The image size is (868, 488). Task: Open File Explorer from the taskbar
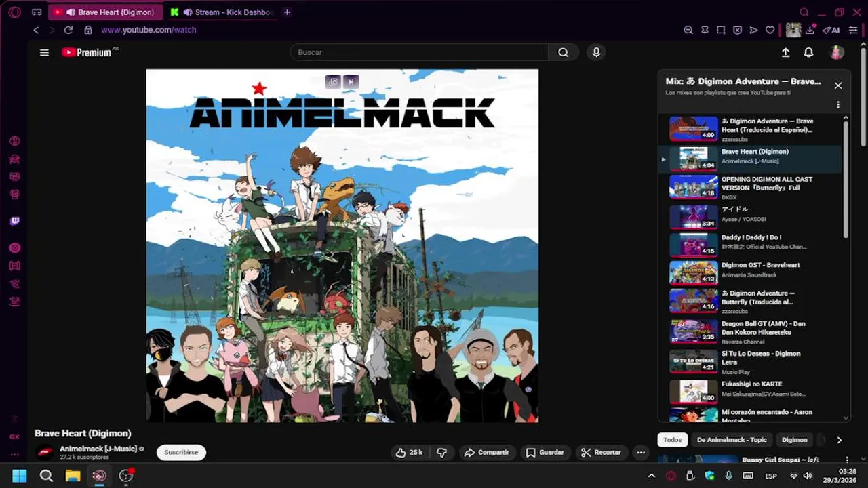(73, 476)
